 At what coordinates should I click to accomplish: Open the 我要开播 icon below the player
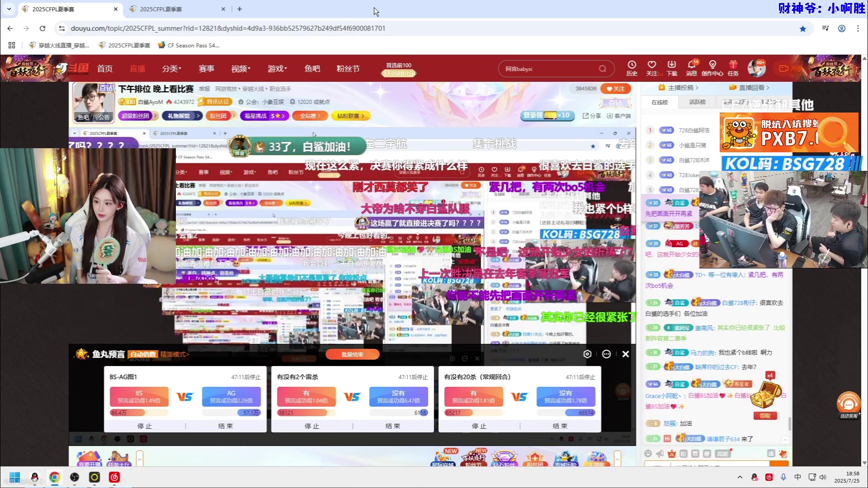pos(90,458)
